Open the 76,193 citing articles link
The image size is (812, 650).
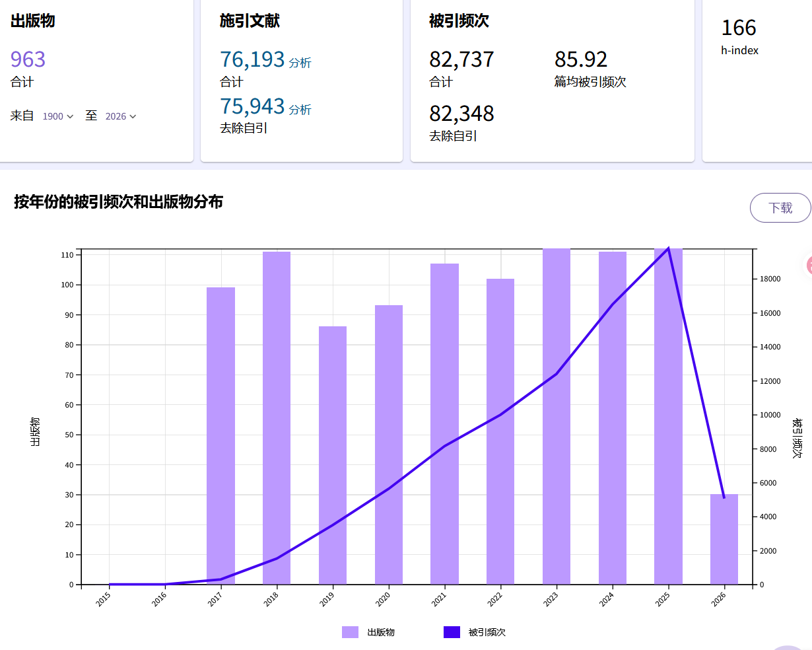[x=252, y=59]
